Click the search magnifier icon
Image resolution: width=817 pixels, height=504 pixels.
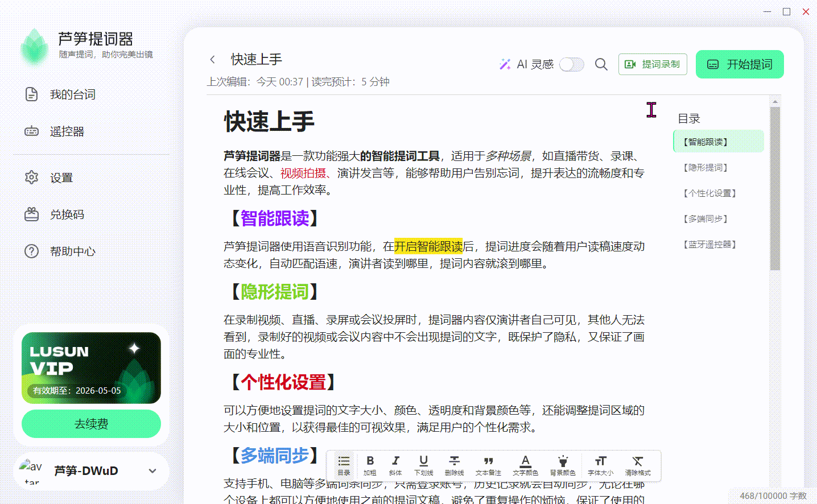pos(601,64)
